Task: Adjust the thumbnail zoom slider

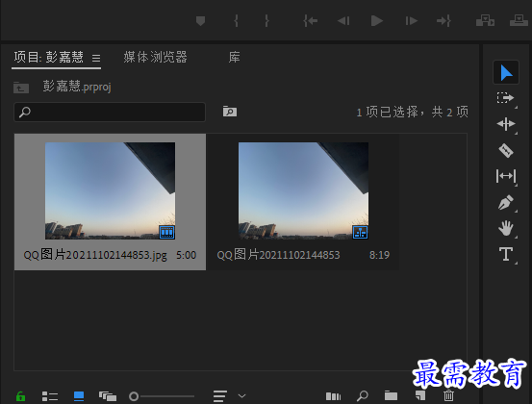Action: 162,396
